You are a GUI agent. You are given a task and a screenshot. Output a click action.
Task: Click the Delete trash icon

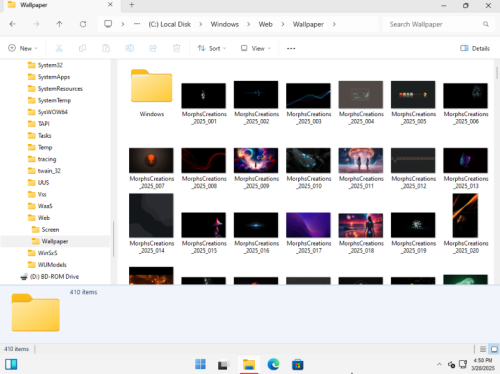176,48
